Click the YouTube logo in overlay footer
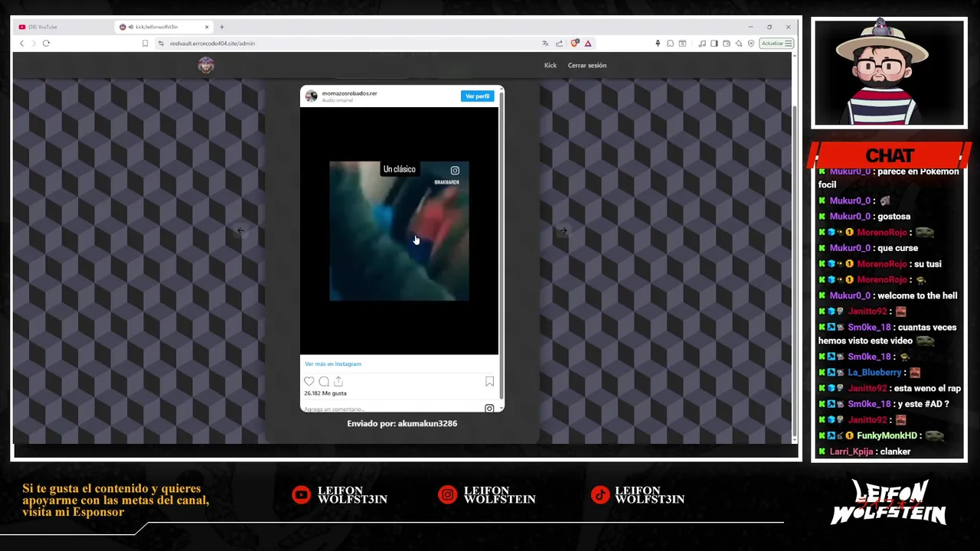The height and width of the screenshot is (551, 980). point(301,495)
